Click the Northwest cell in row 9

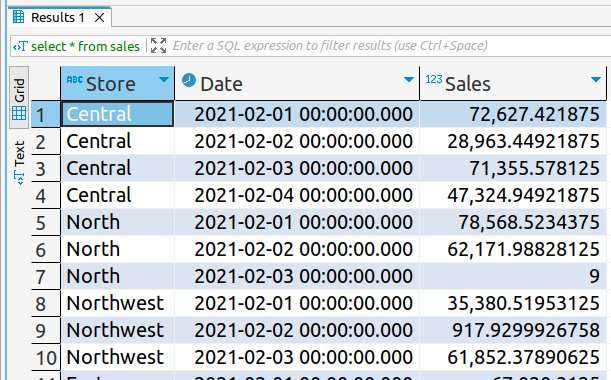pos(117,331)
